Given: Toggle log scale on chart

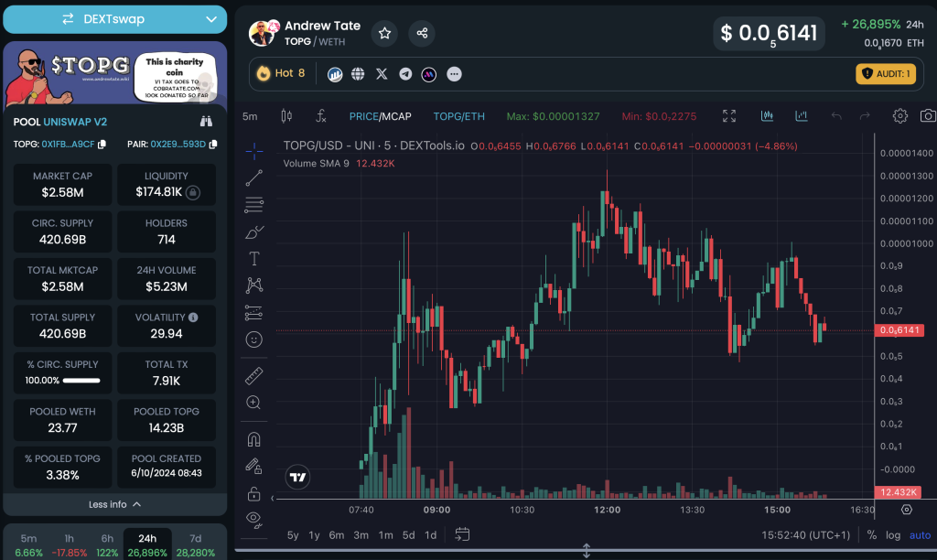Looking at the screenshot, I should pos(893,535).
